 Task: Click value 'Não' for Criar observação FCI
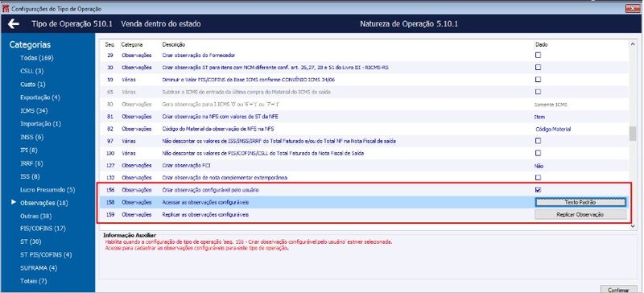539,166
